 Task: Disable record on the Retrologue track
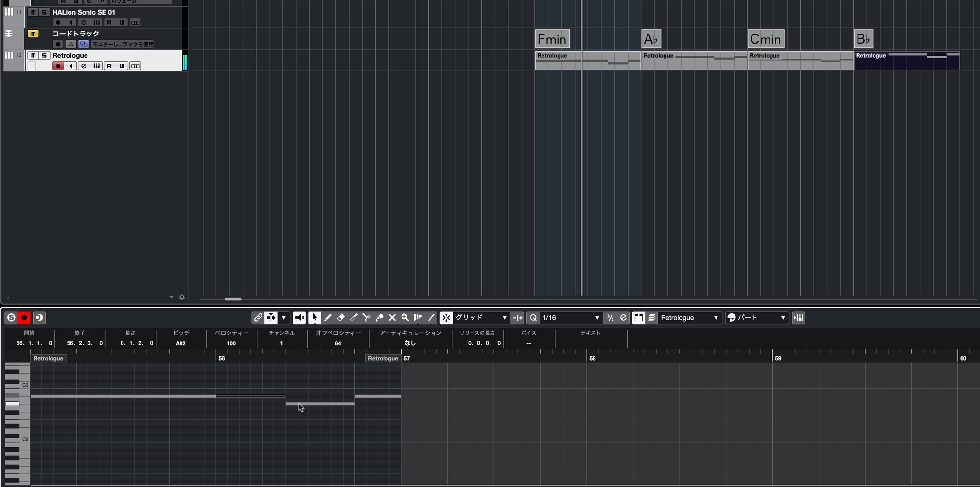tap(58, 66)
